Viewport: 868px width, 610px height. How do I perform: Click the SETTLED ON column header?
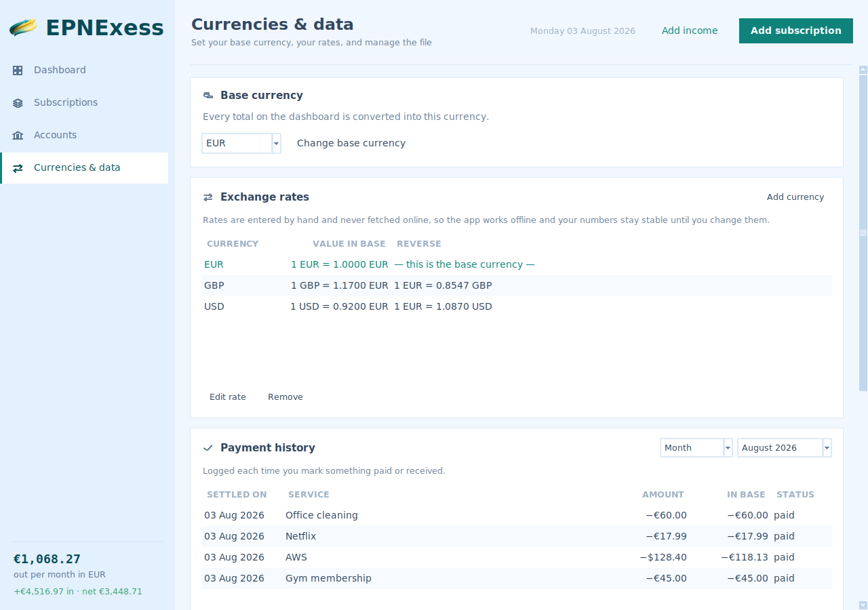click(x=237, y=495)
